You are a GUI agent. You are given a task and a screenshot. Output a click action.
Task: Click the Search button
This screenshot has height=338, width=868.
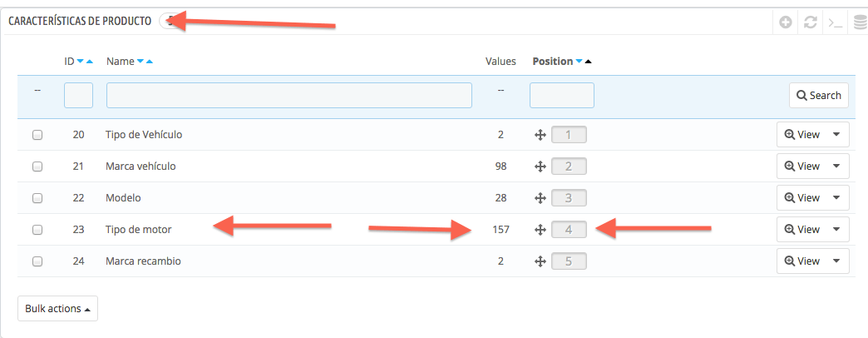(x=819, y=95)
